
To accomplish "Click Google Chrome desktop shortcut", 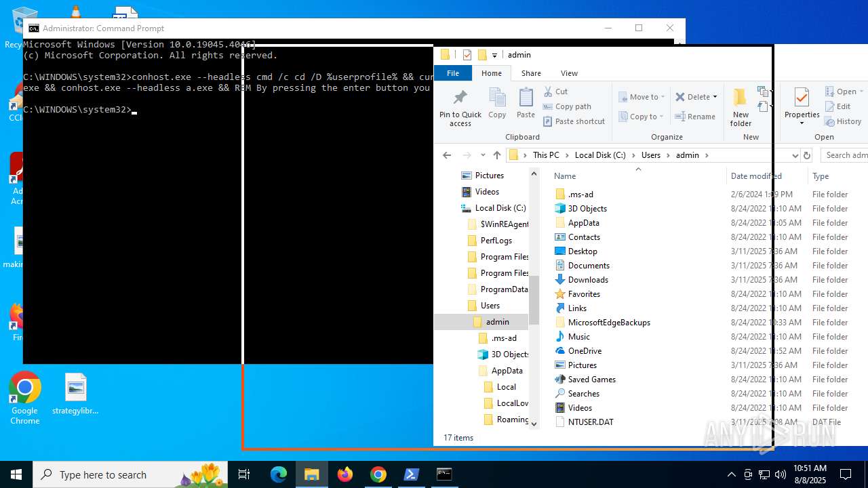I will pos(24,399).
